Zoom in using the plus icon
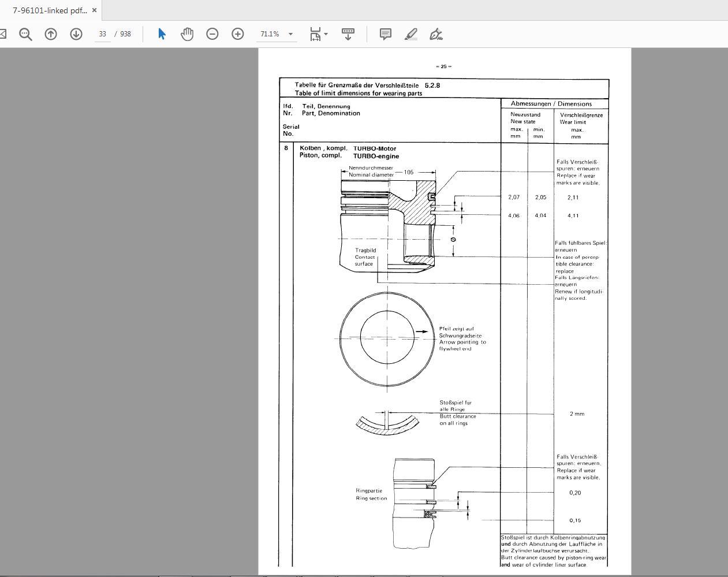Viewport: 728px width, 577px height. click(x=237, y=33)
